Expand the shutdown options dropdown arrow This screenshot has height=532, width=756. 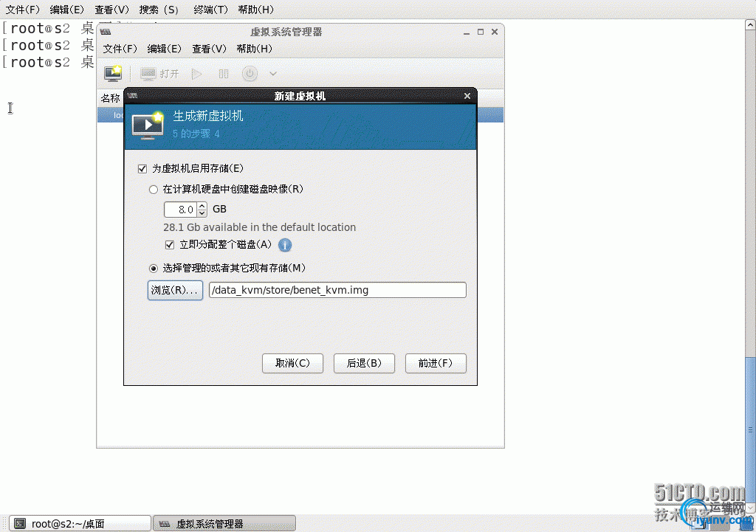point(273,74)
